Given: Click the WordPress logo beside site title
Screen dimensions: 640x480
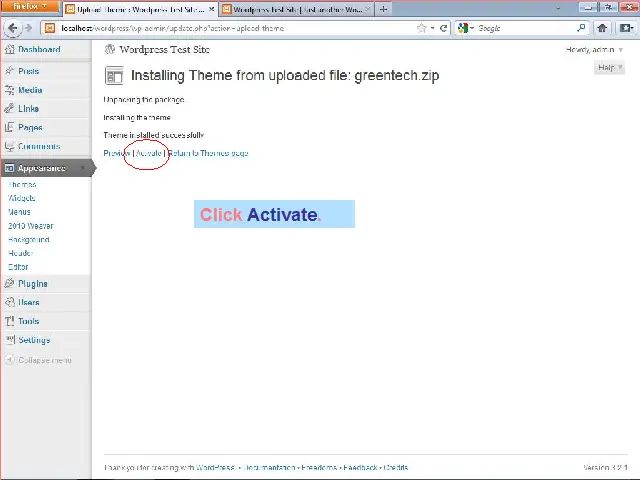Looking at the screenshot, I should (110, 49).
